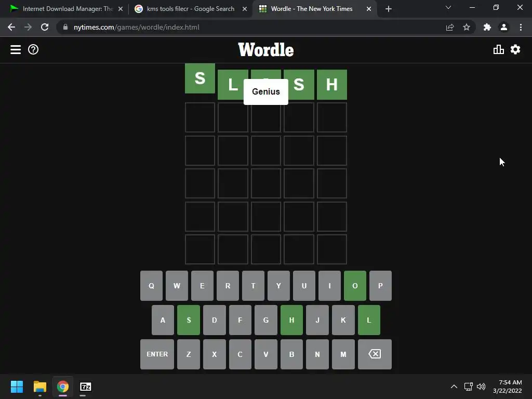Image resolution: width=532 pixels, height=399 pixels.
Task: Tap the B key on Wordle keyboard
Action: pos(292,354)
